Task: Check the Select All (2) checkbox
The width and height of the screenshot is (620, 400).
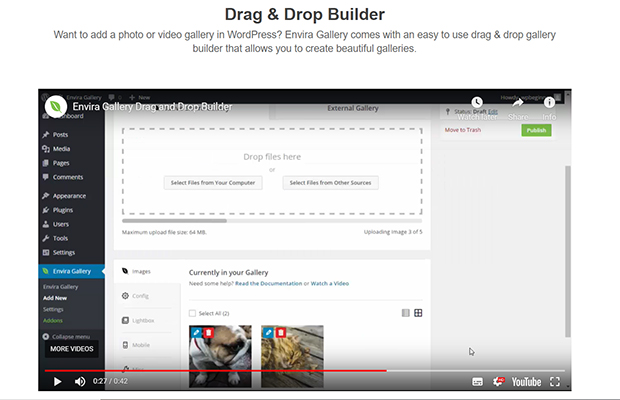Action: (x=193, y=313)
